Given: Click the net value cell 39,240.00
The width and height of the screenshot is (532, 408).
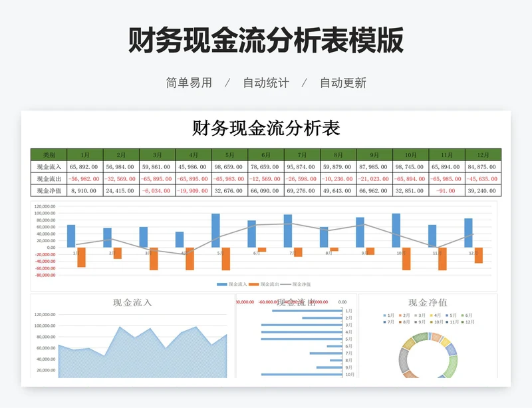Looking at the screenshot, I should click(483, 190).
